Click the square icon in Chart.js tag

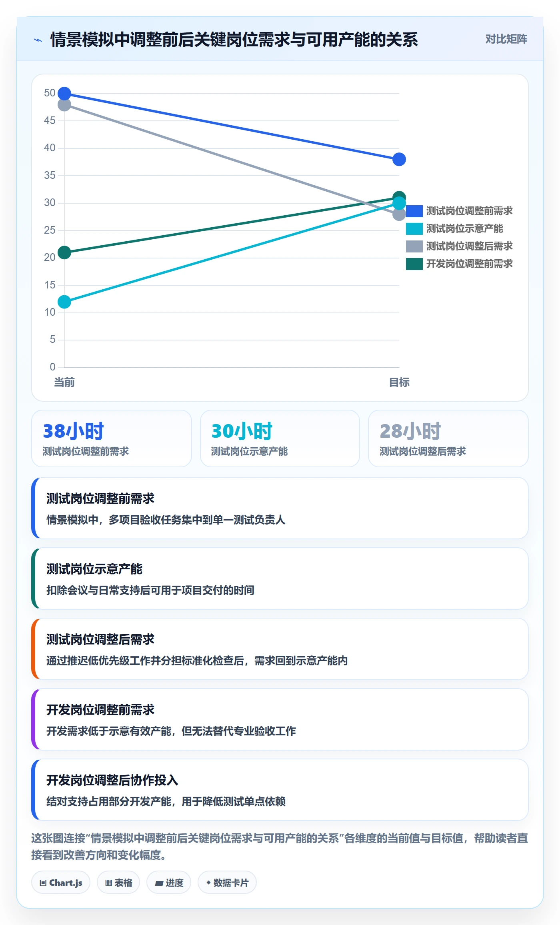point(43,883)
